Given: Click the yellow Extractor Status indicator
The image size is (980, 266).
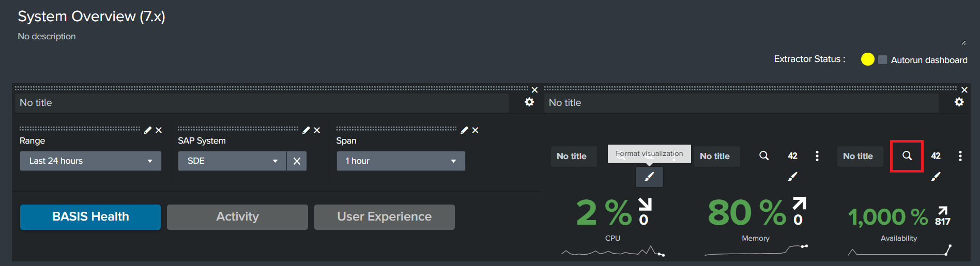Looking at the screenshot, I should point(867,59).
